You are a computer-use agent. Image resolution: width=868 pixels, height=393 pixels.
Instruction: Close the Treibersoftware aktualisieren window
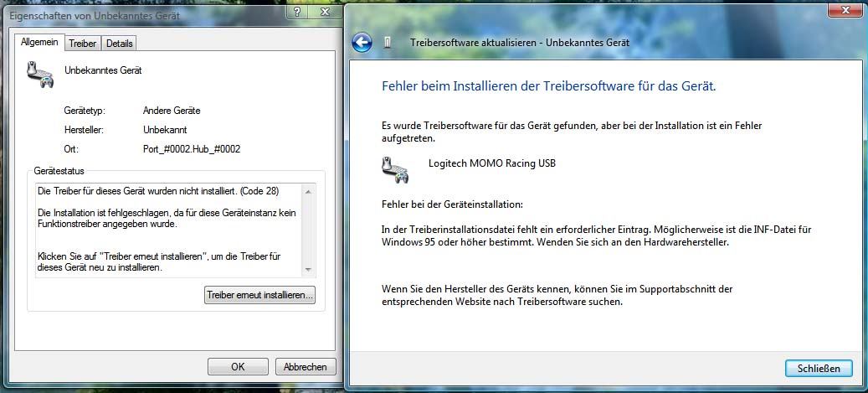click(846, 11)
